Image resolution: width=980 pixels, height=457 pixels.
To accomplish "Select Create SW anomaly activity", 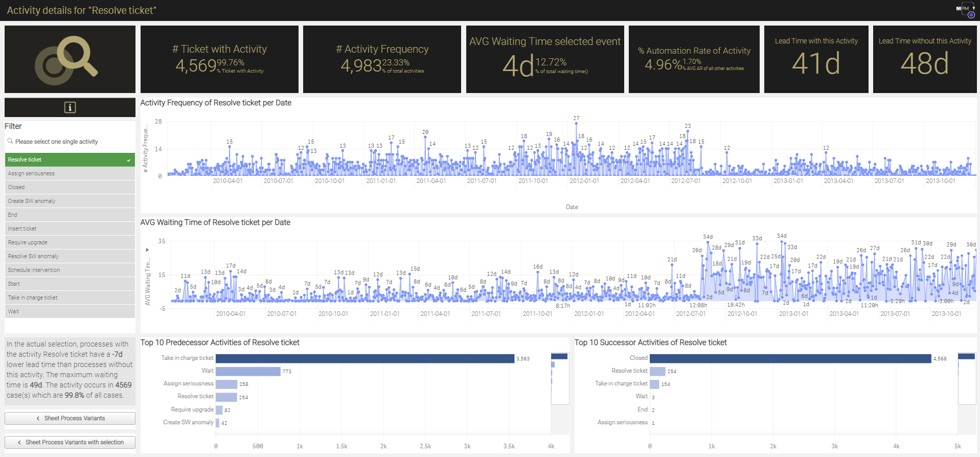I will click(70, 201).
